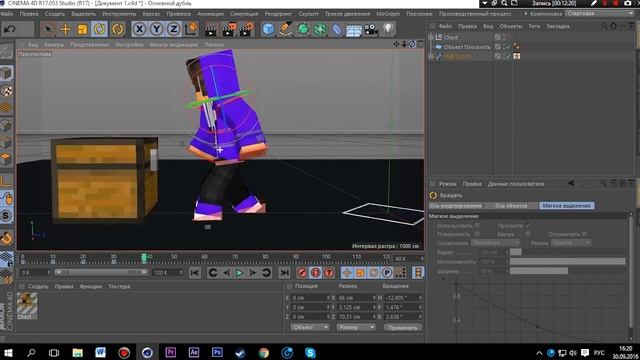Add a Camera object

(371, 29)
